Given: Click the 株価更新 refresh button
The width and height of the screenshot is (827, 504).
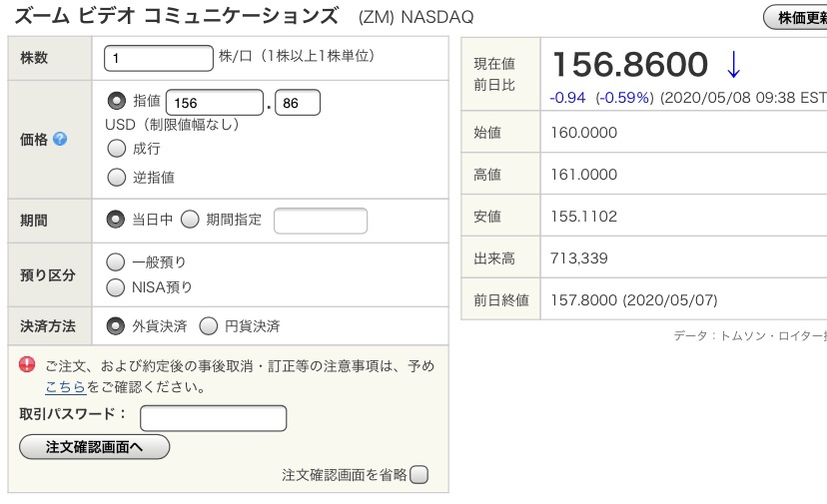Looking at the screenshot, I should (x=795, y=17).
